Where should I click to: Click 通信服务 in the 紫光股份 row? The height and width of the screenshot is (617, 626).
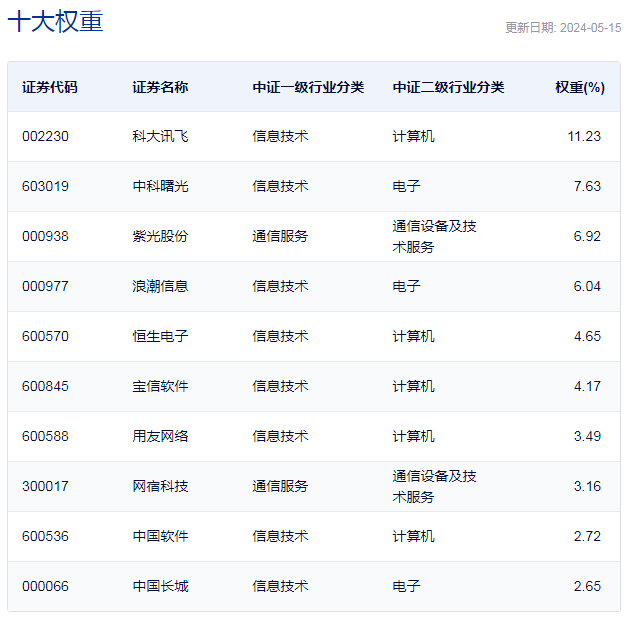[x=280, y=236]
